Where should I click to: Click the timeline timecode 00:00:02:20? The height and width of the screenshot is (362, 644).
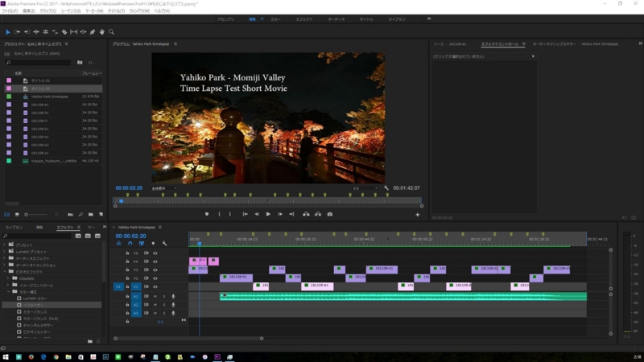130,236
